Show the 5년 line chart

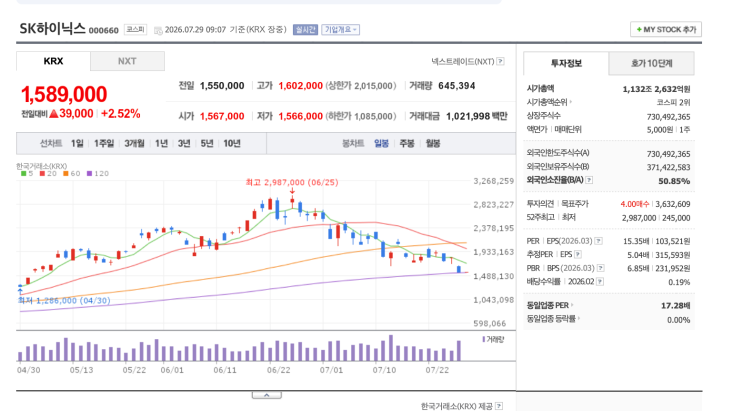click(x=207, y=144)
